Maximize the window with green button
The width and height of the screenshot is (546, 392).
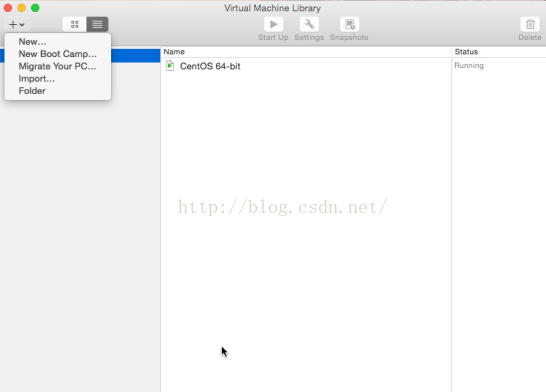(35, 8)
